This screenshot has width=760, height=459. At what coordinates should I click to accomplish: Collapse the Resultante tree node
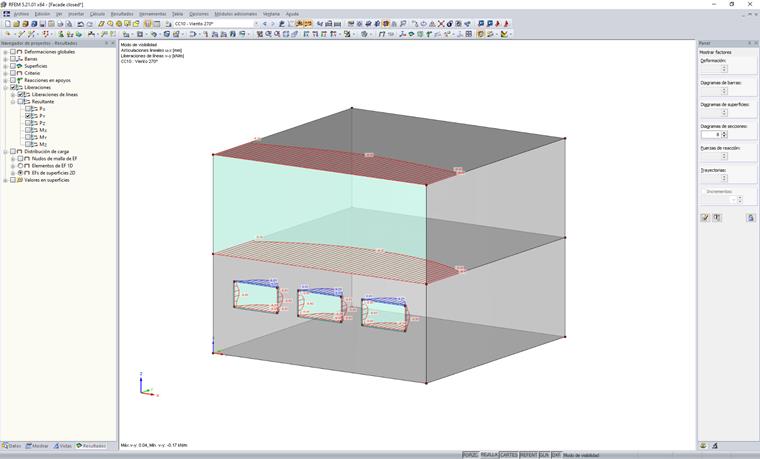[x=13, y=102]
